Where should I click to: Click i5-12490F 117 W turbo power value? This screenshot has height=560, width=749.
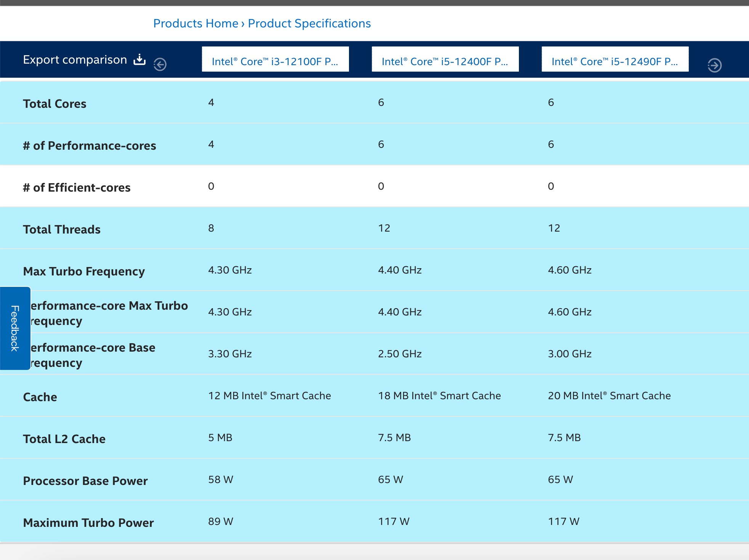click(x=564, y=522)
